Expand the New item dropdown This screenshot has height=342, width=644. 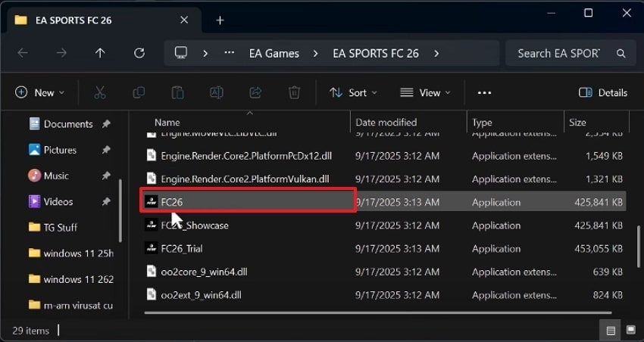click(40, 93)
